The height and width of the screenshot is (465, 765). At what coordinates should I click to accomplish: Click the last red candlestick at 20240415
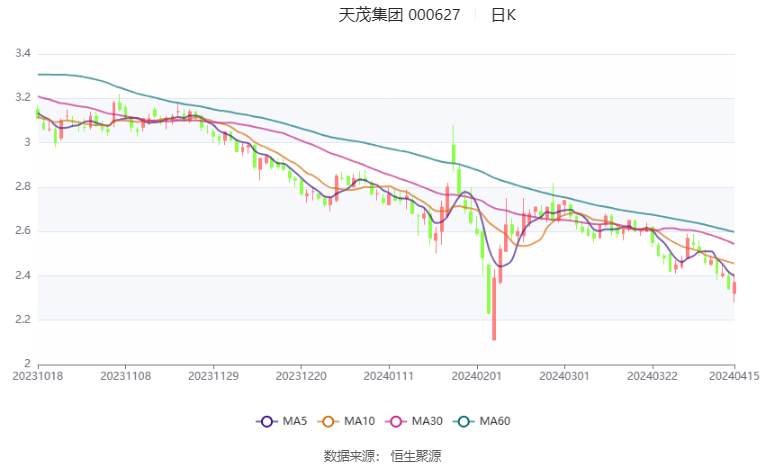734,288
